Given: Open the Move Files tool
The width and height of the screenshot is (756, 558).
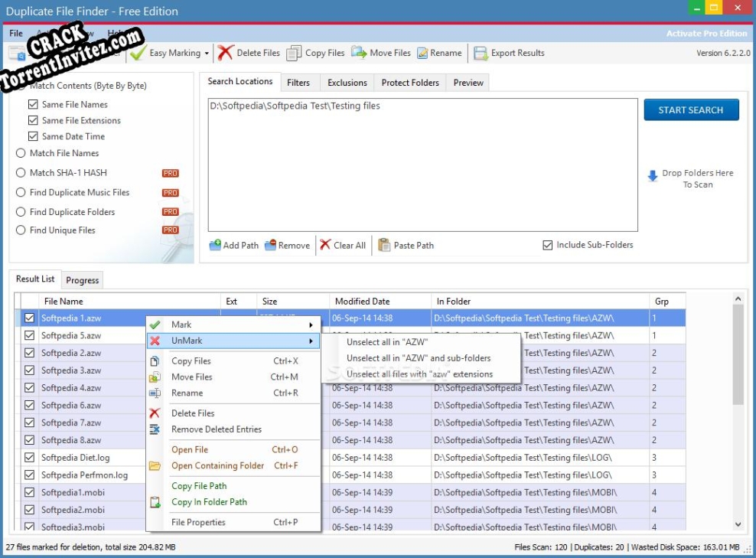Looking at the screenshot, I should [381, 53].
